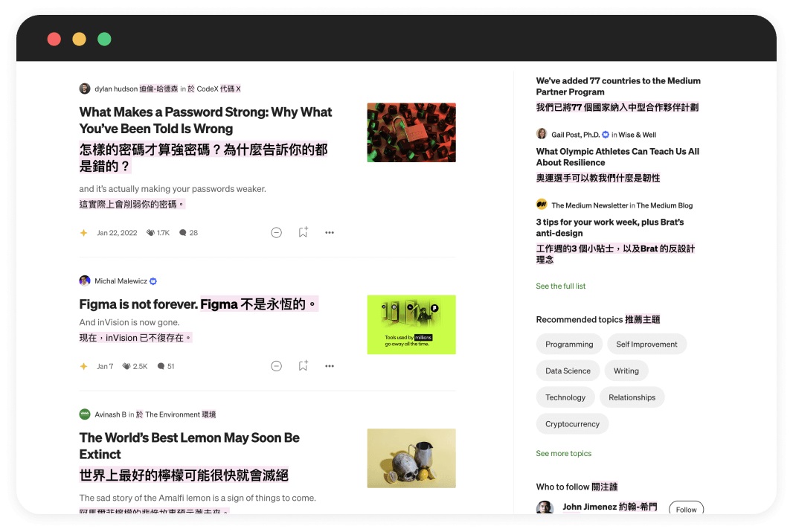The width and height of the screenshot is (793, 532).
Task: Follow John Jimenez
Action: tap(686, 509)
